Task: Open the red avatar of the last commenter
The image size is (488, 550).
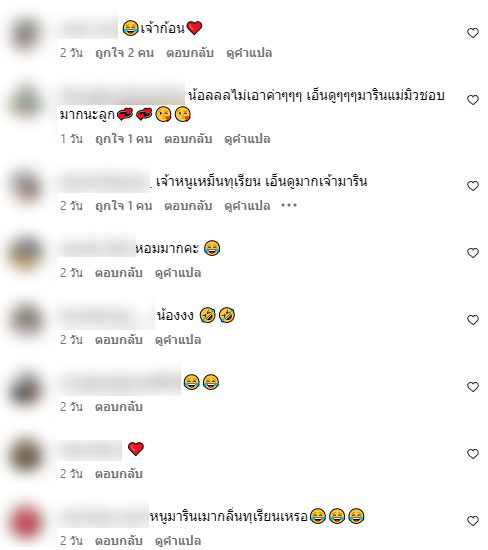Action: point(25,522)
